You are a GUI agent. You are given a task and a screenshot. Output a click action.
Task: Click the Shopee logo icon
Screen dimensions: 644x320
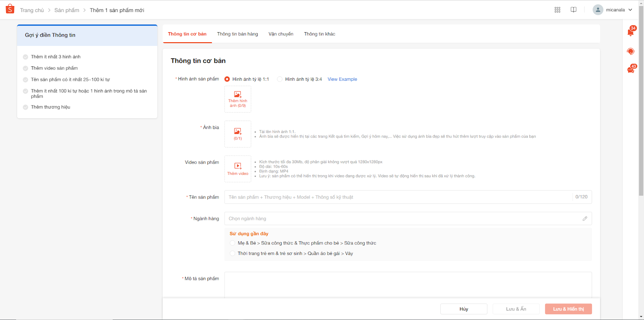10,9
